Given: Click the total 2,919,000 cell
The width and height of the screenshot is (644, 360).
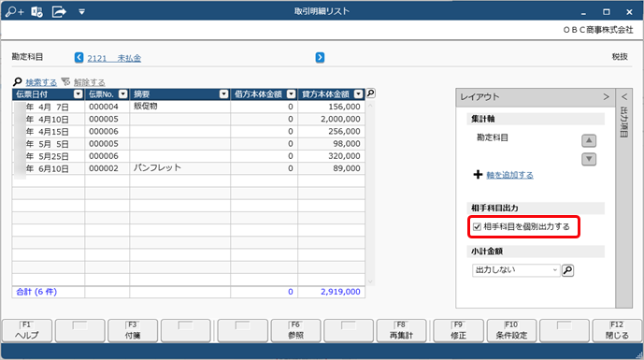Looking at the screenshot, I should [x=332, y=292].
